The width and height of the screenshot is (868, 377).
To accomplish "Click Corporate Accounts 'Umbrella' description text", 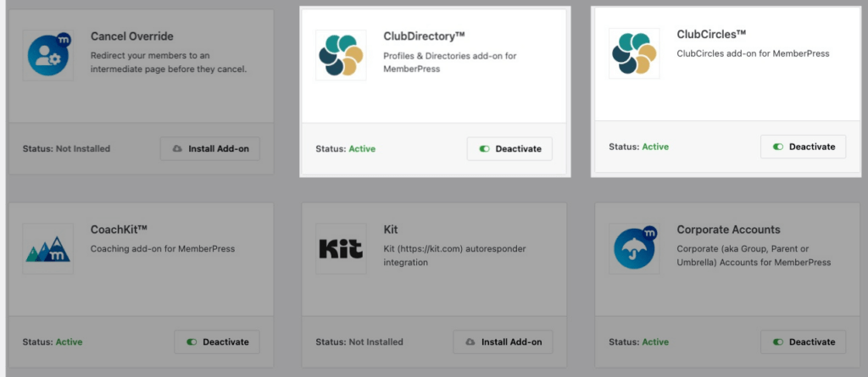I will pyautogui.click(x=754, y=256).
